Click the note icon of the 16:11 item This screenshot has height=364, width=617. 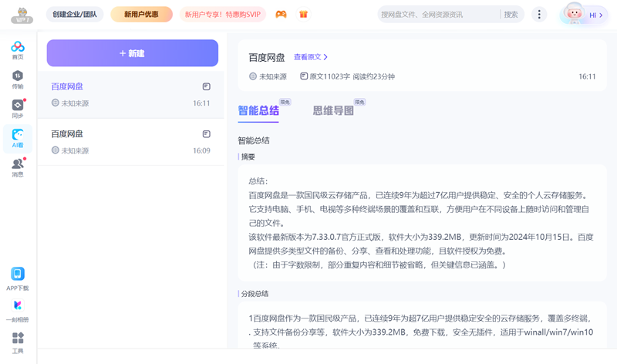(206, 86)
